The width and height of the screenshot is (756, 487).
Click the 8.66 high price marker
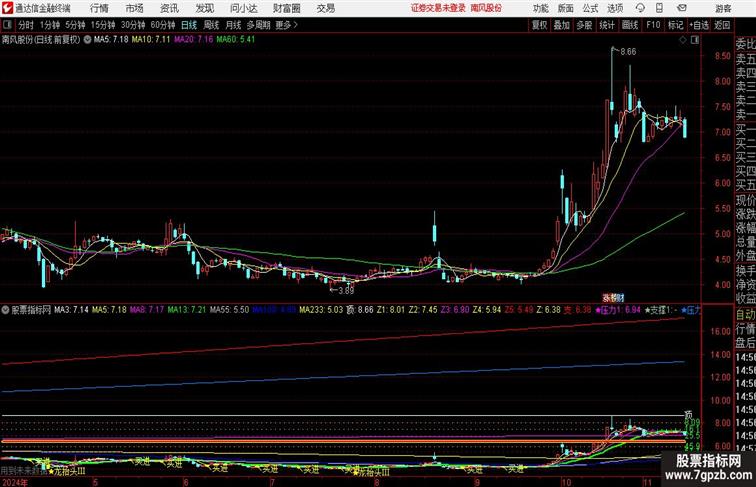click(628, 52)
